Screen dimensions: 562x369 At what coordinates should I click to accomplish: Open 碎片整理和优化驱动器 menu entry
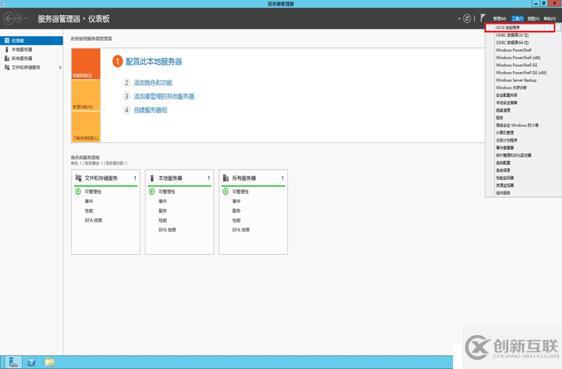click(514, 155)
